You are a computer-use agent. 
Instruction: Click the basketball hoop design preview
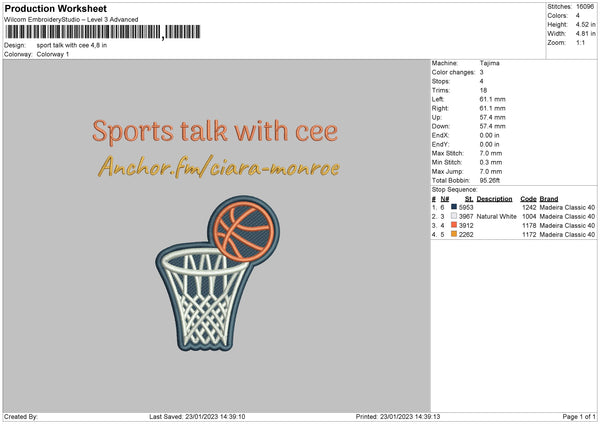(218, 273)
